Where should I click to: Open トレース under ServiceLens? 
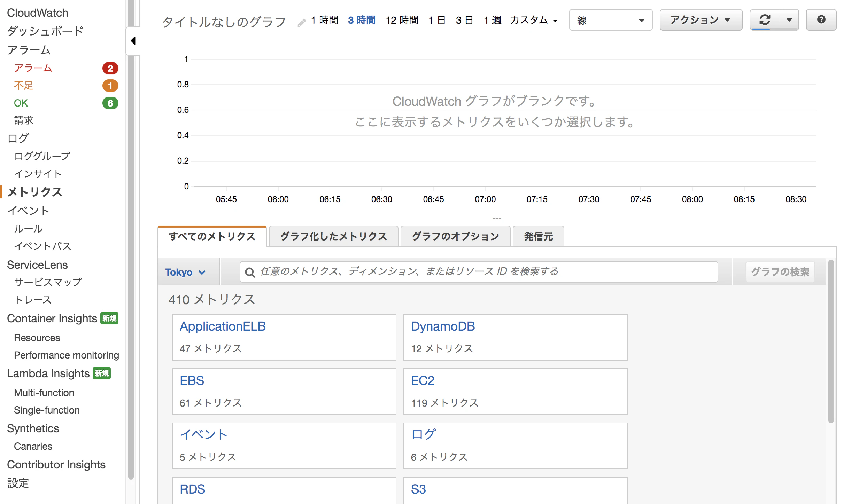click(x=33, y=299)
